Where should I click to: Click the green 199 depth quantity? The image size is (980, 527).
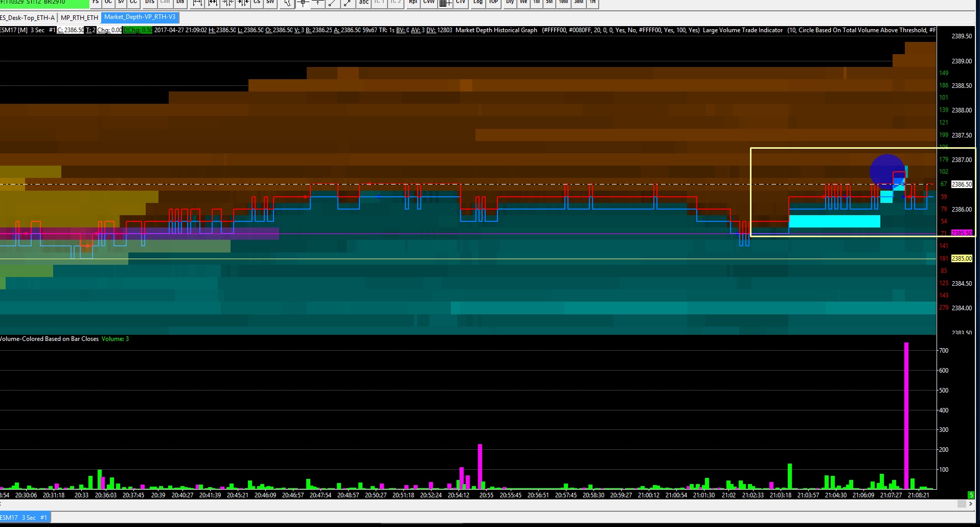(944, 135)
